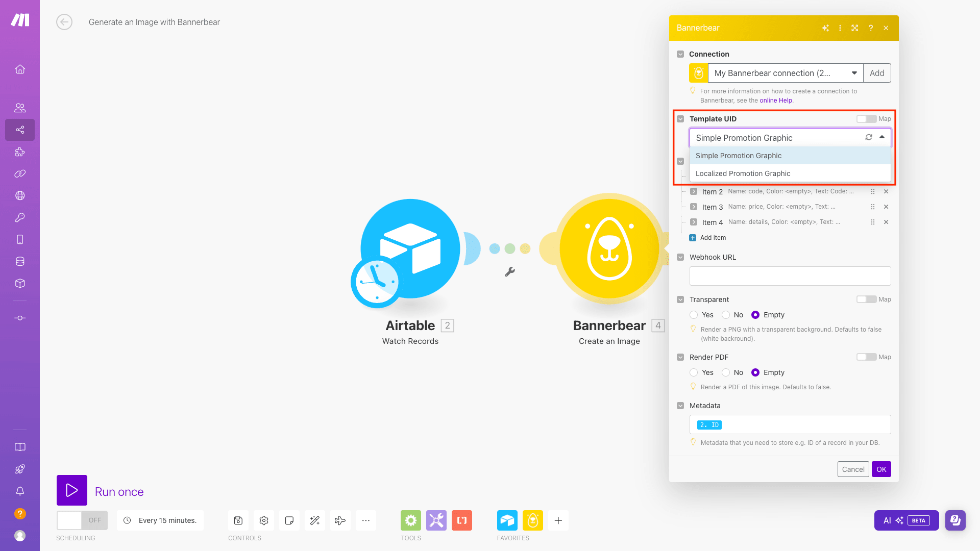Open scenario settings gear icon
Screen dimensions: 980x551
click(x=263, y=520)
